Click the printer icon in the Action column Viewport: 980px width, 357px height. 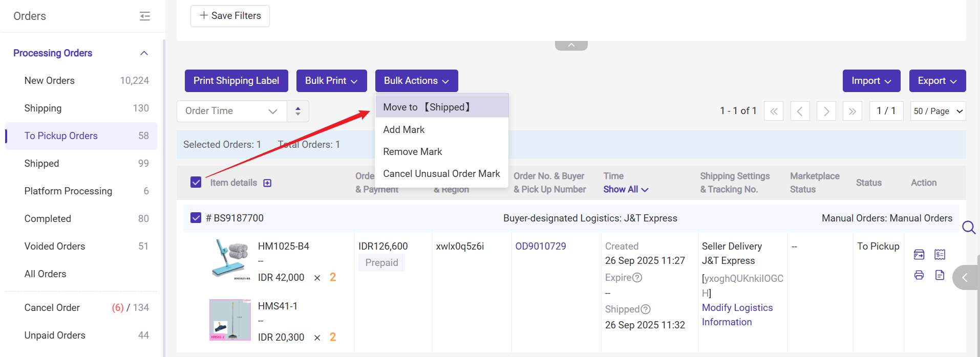pyautogui.click(x=919, y=275)
